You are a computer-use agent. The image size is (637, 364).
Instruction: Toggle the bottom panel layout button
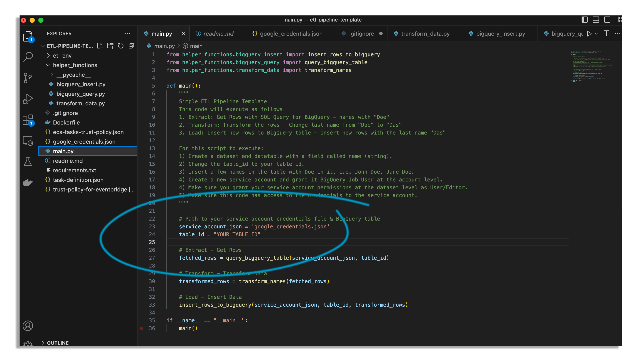click(x=596, y=20)
